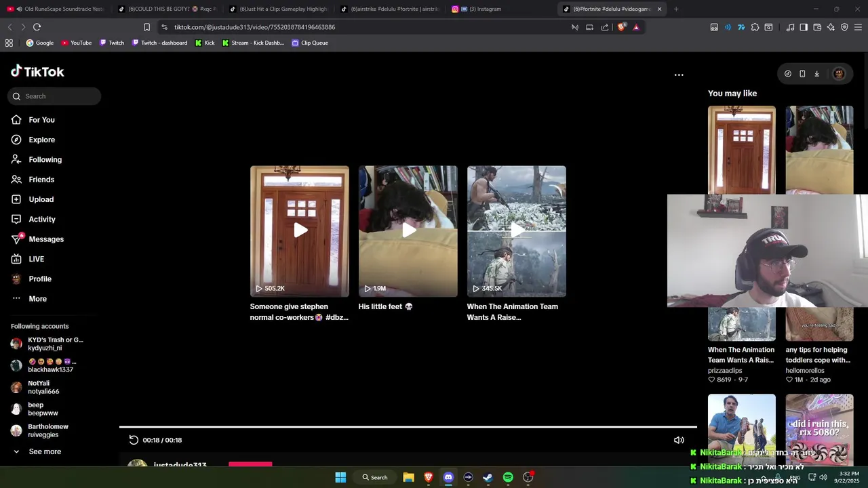
Task: Open KYD's Trash account kydyuzhi_ni
Action: point(47,344)
